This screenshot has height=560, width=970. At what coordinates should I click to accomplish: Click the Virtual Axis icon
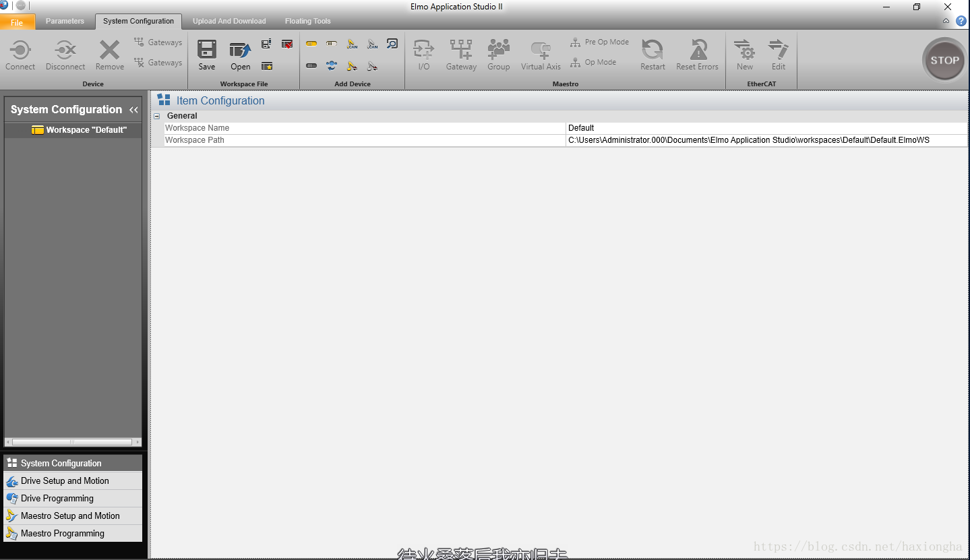541,55
